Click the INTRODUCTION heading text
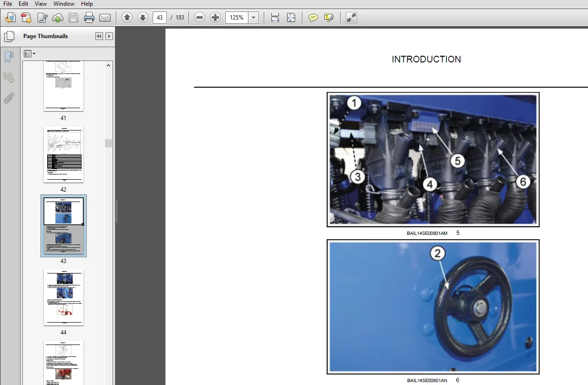 [426, 59]
